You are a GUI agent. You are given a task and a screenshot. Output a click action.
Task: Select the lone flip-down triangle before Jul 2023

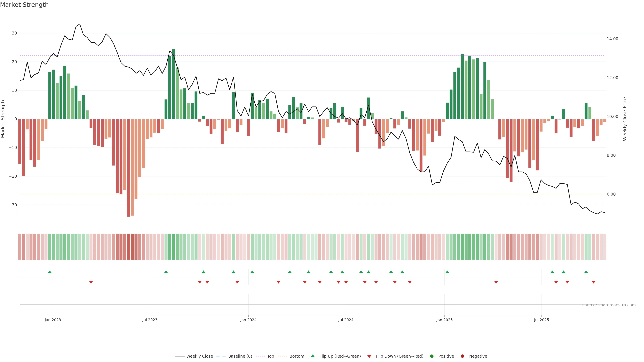tap(91, 282)
